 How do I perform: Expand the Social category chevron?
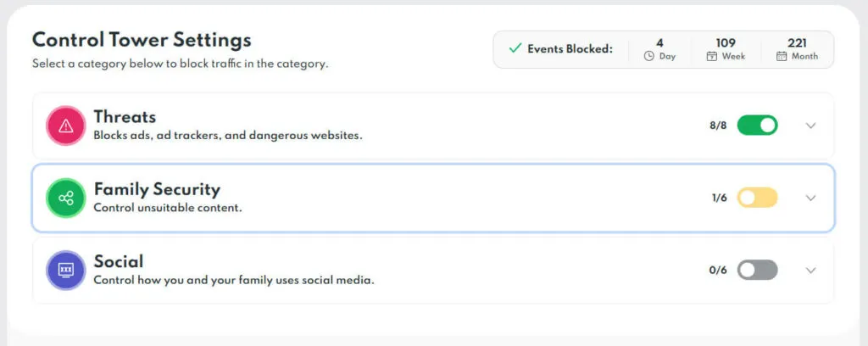point(810,271)
